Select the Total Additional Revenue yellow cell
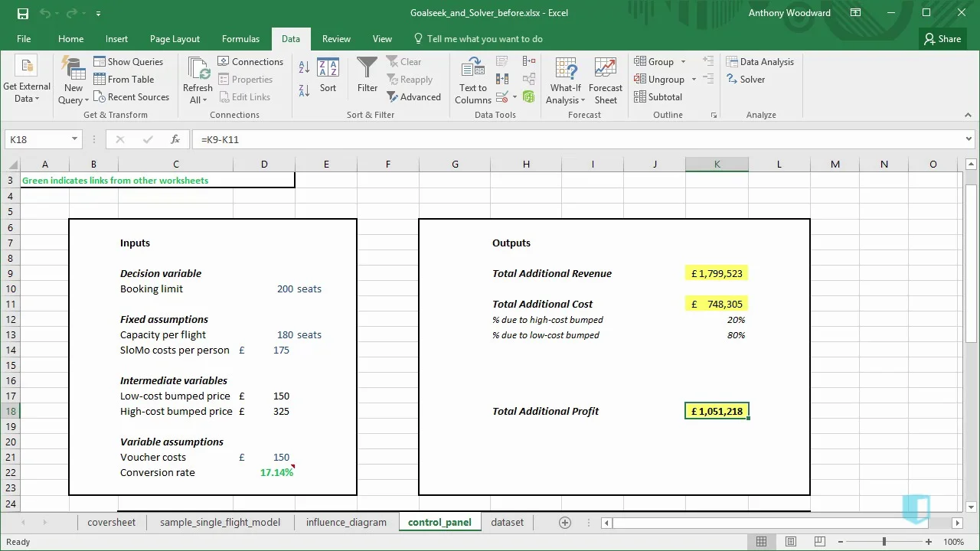980x551 pixels. [717, 273]
